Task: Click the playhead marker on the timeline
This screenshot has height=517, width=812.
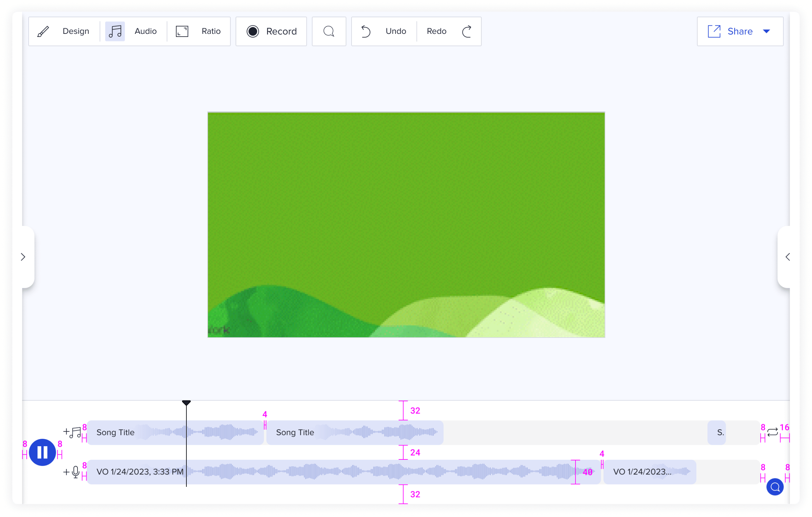Action: coord(186,403)
